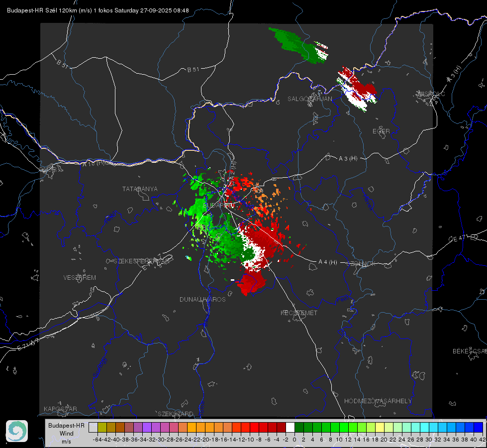Select the leftmost grey legend swatch
The width and height of the screenshot is (487, 448).
tap(93, 427)
